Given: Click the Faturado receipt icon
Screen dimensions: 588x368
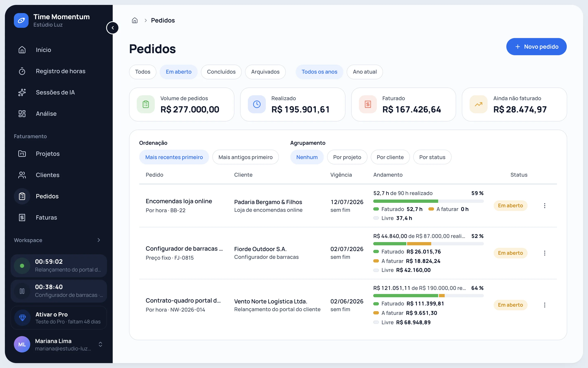Looking at the screenshot, I should [x=368, y=104].
